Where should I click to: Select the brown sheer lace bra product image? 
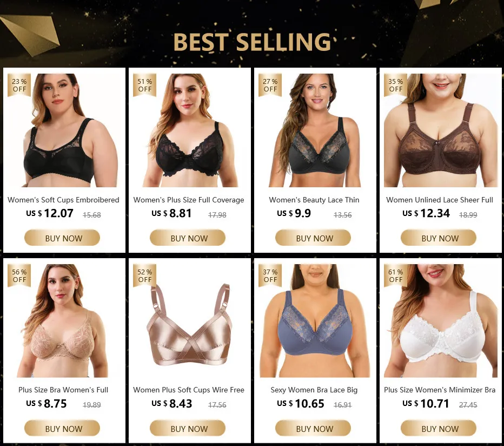(x=441, y=130)
